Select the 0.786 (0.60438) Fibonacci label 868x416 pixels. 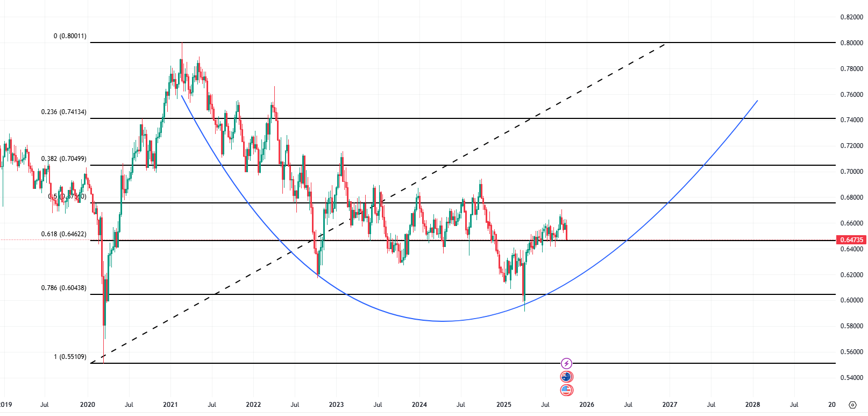[x=63, y=288]
